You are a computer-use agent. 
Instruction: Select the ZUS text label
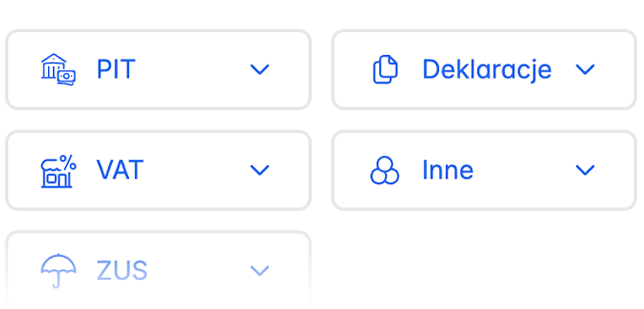122,270
